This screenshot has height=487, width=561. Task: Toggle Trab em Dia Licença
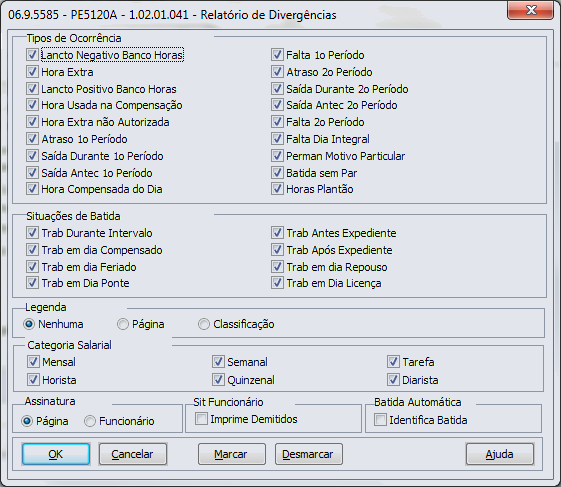click(277, 283)
